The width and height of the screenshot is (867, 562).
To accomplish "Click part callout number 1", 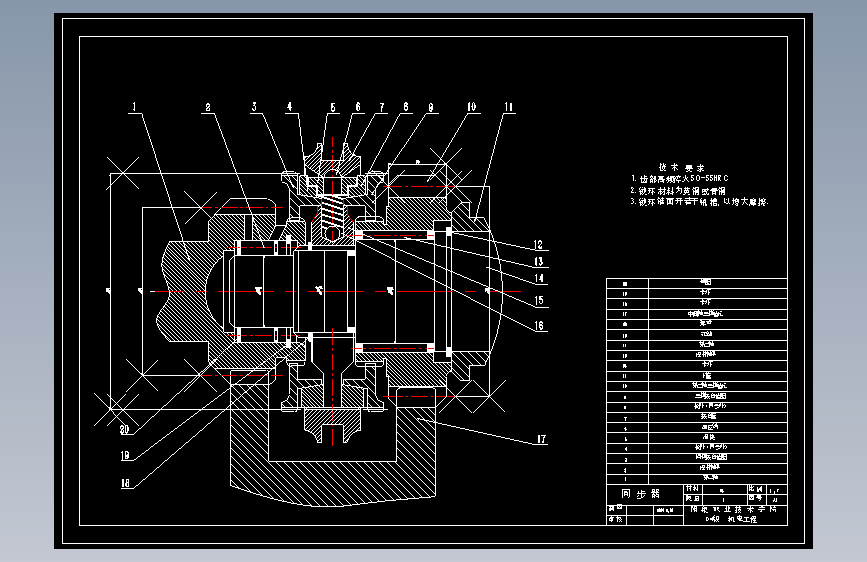I will point(134,106).
